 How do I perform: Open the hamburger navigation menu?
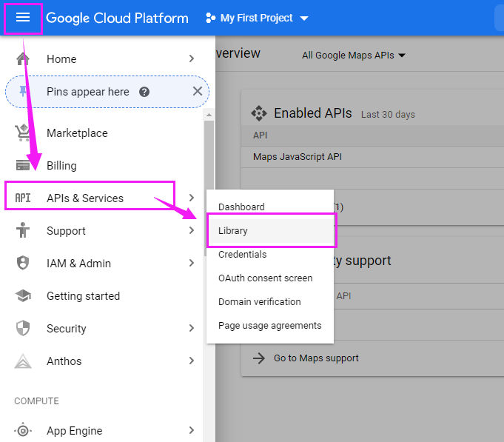[23, 18]
